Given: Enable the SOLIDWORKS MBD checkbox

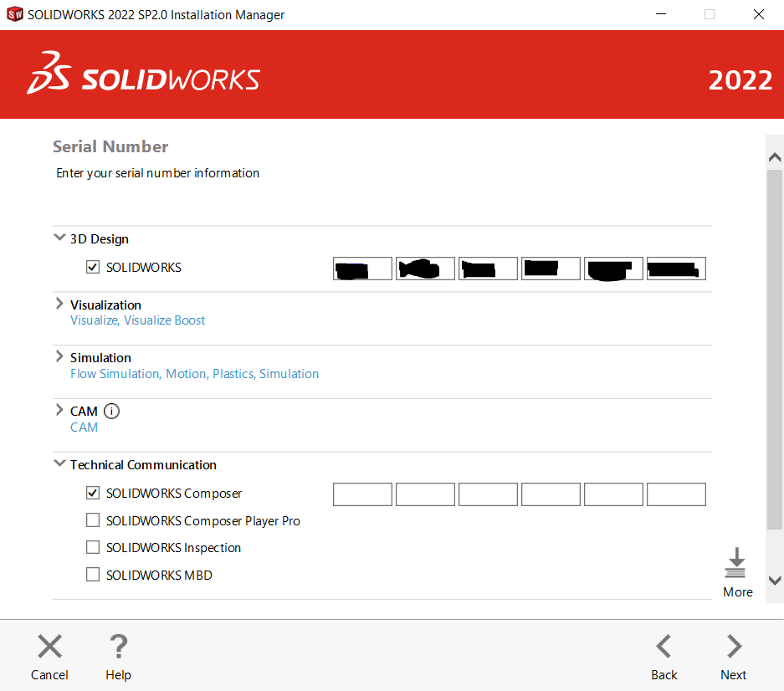Looking at the screenshot, I should pyautogui.click(x=93, y=576).
